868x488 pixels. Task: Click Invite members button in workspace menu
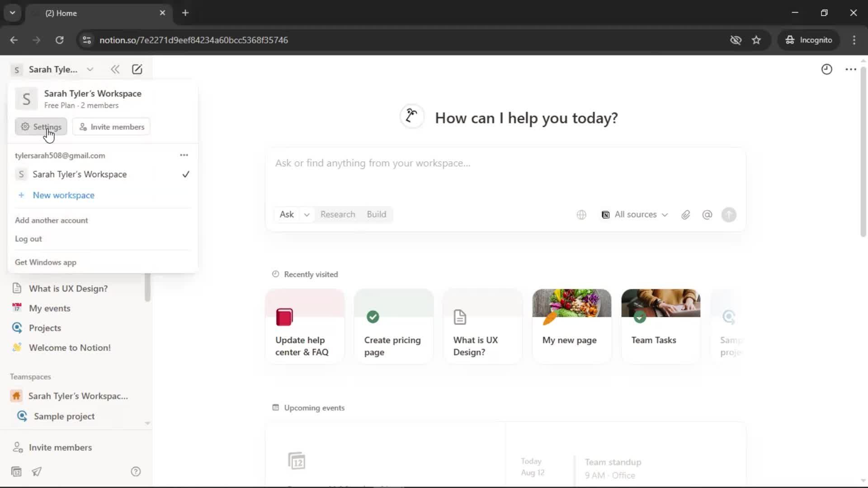[111, 127]
